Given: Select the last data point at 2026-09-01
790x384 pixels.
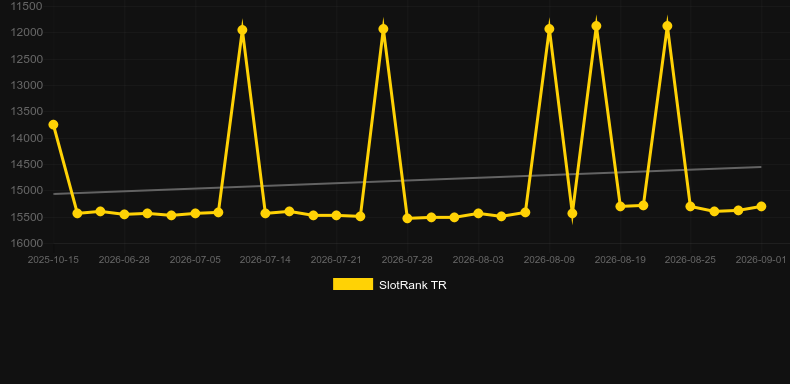Looking at the screenshot, I should [761, 207].
